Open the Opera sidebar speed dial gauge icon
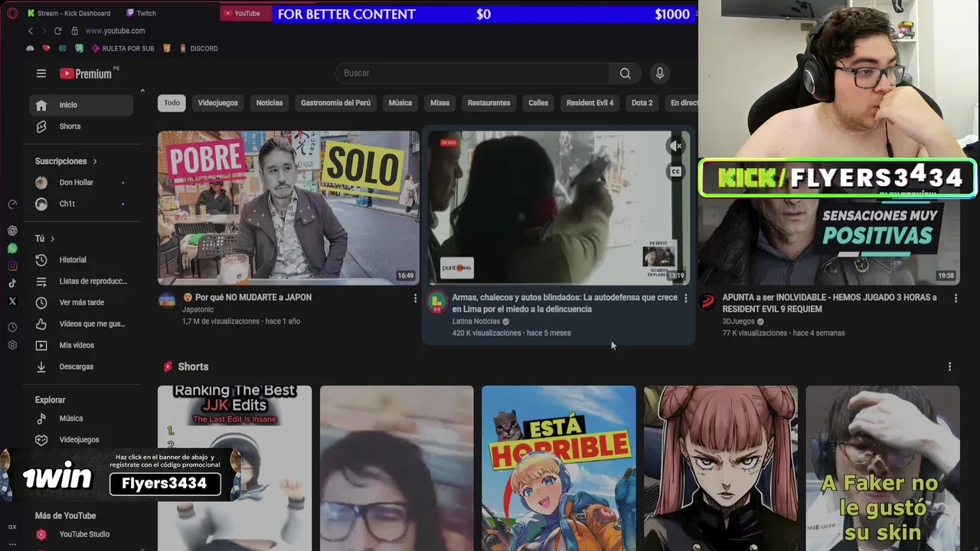This screenshot has width=980, height=551. pos(12,204)
